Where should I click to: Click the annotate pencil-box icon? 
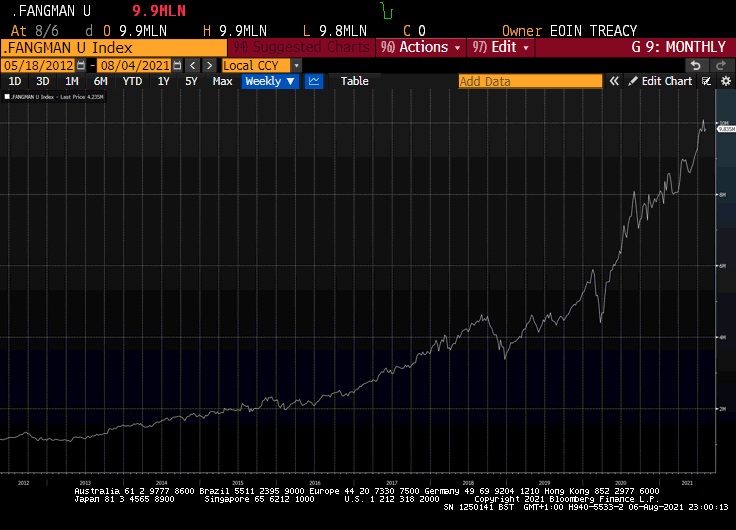[706, 81]
